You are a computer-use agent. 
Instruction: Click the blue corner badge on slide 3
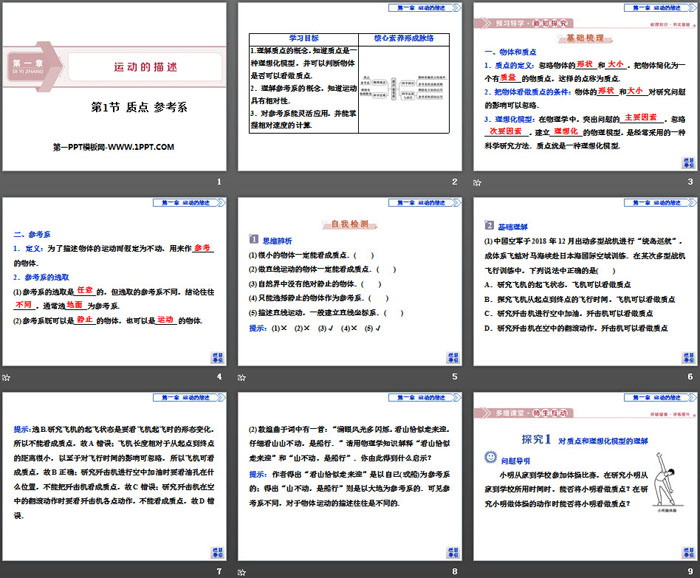click(x=687, y=162)
